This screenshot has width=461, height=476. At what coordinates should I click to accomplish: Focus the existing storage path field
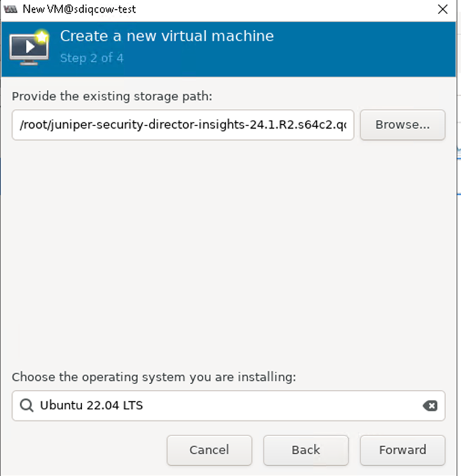click(183, 125)
